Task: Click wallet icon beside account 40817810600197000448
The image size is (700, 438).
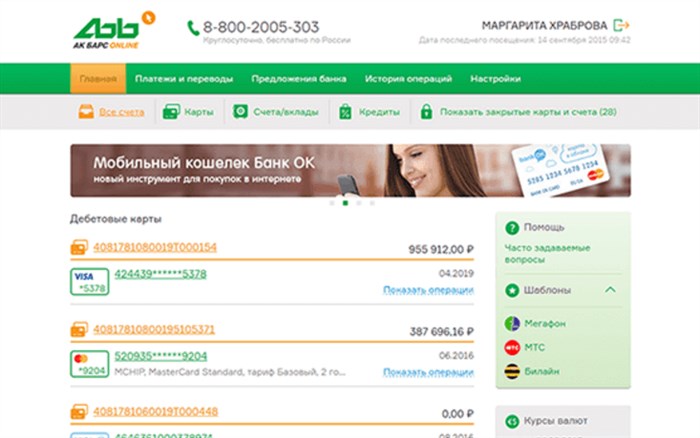Action: (x=79, y=412)
